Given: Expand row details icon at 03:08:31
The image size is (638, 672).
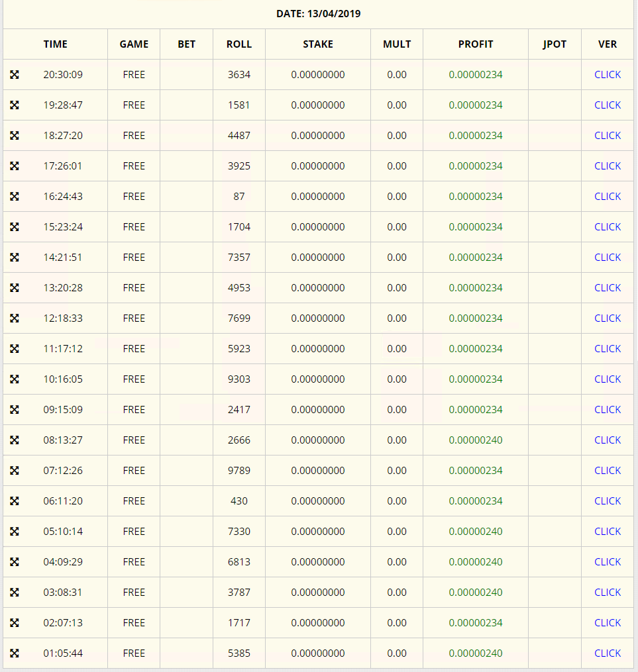Looking at the screenshot, I should (15, 593).
